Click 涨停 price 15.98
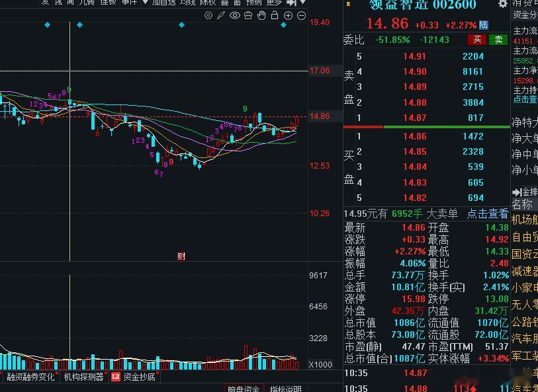This screenshot has height=392, width=538. [414, 299]
